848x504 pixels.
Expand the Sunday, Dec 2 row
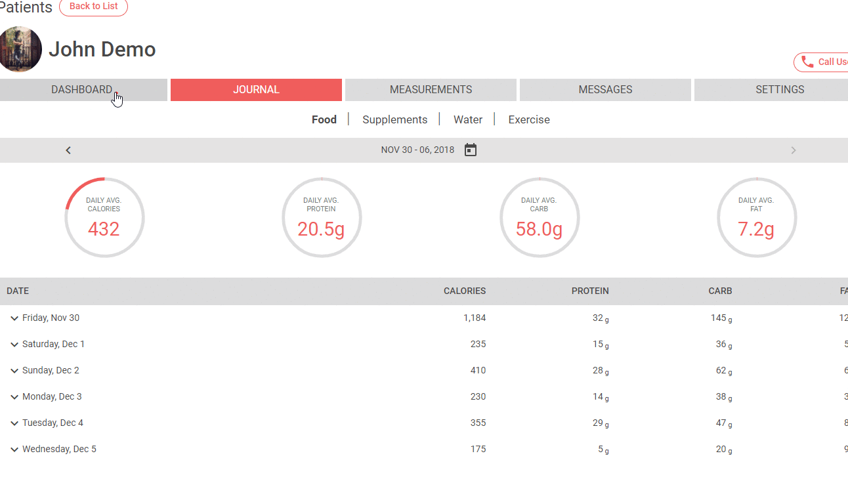(x=14, y=371)
